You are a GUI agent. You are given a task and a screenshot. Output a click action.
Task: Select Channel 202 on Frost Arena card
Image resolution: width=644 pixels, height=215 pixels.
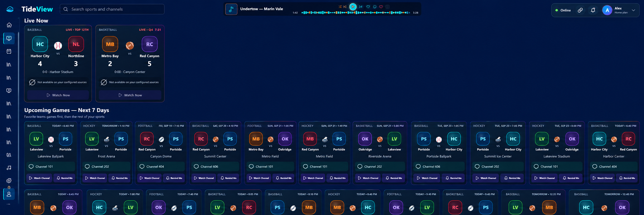[x=106, y=167]
